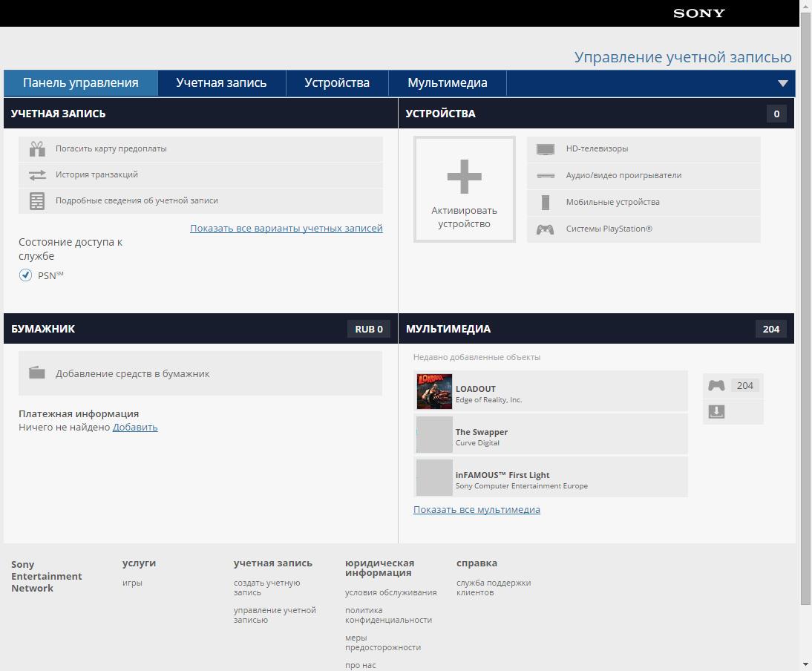Toggle the PSN service status checkmark
Screen dimensions: 812x671
(25, 275)
